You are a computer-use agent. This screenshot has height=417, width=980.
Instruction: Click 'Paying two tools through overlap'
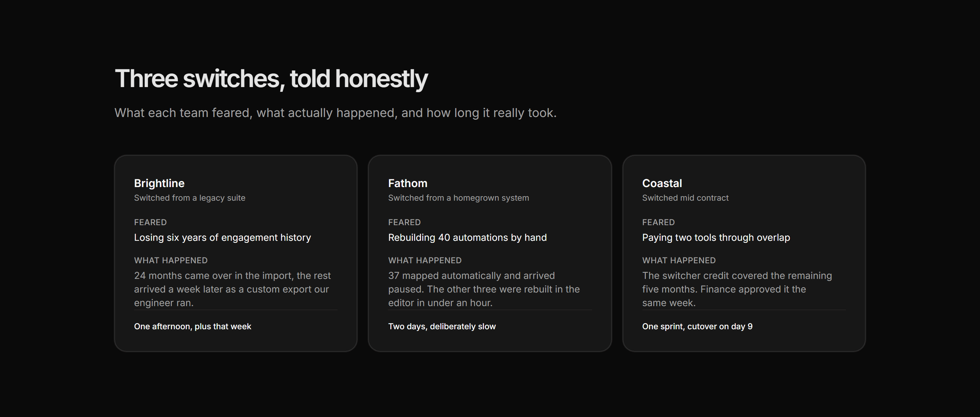[716, 237]
